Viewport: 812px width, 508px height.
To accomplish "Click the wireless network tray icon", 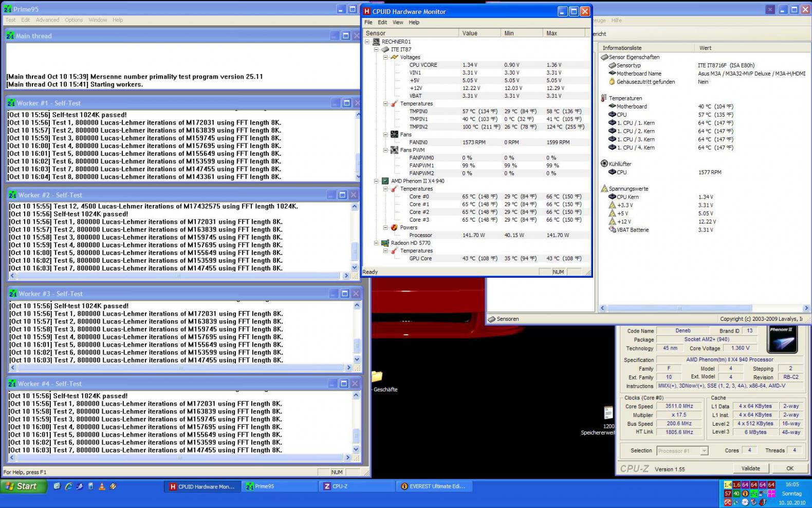I will 763,494.
